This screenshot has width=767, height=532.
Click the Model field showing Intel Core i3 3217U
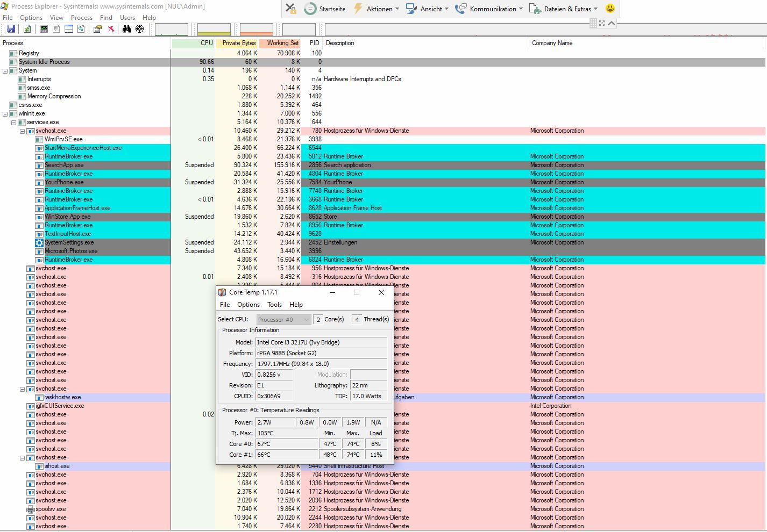(321, 342)
